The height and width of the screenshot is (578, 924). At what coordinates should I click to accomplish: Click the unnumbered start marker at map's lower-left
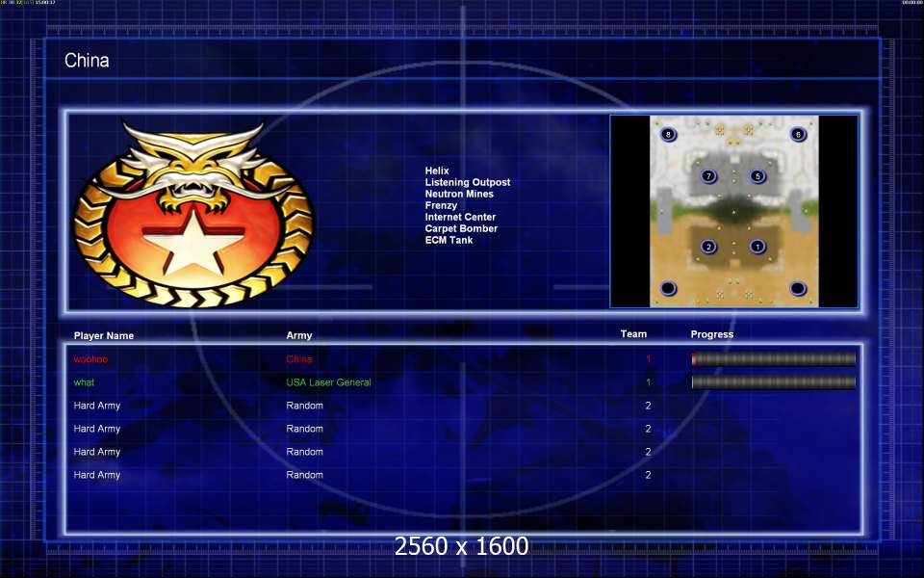668,288
